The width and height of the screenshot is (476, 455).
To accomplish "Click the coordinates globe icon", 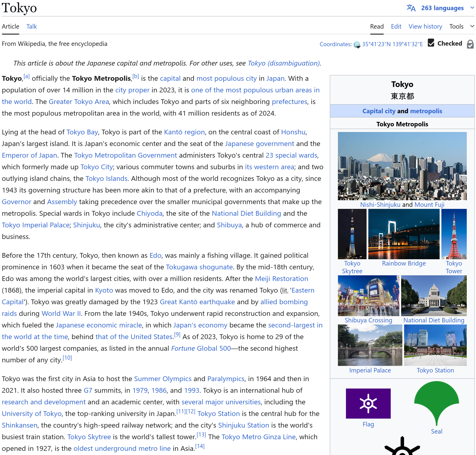I will point(357,45).
